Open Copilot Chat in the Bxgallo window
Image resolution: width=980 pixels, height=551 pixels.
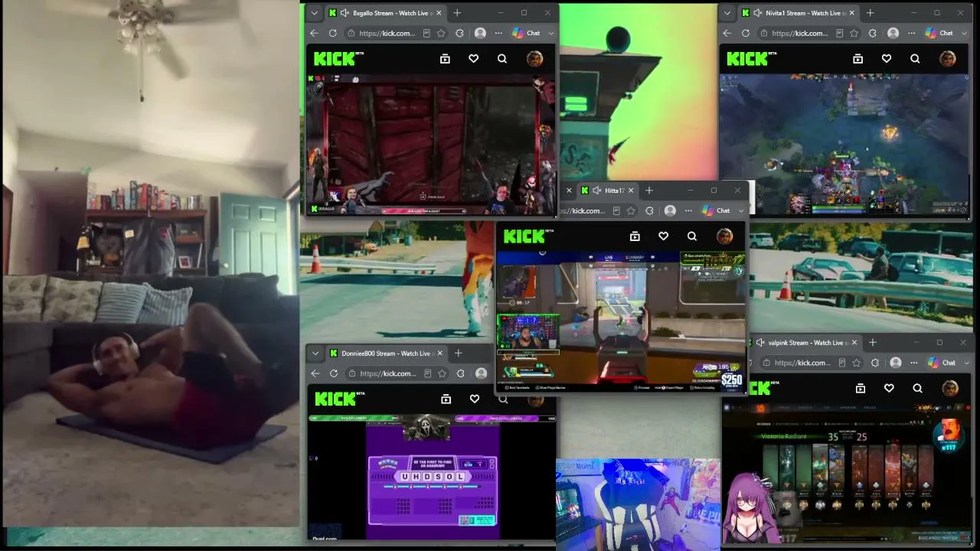point(526,34)
